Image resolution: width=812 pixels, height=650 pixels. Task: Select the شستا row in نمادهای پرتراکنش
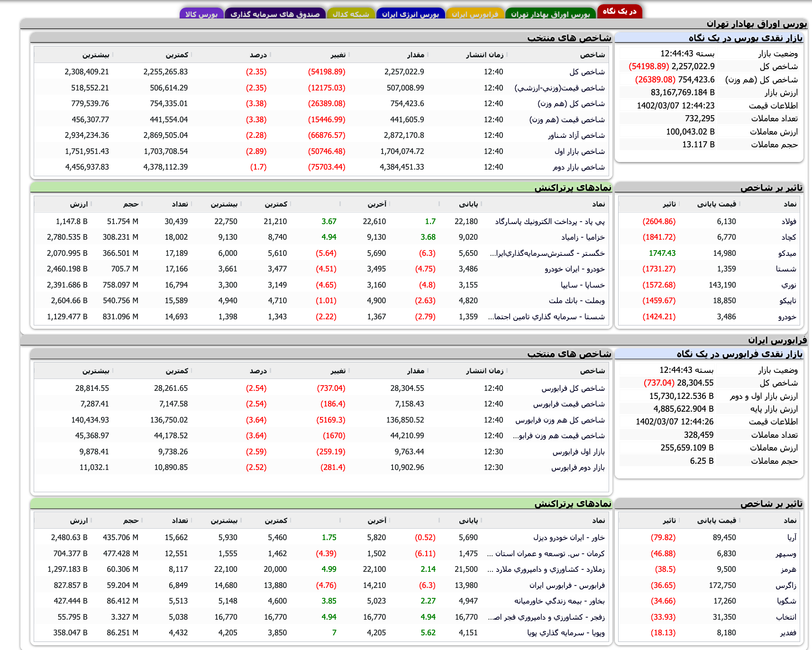[x=545, y=316]
